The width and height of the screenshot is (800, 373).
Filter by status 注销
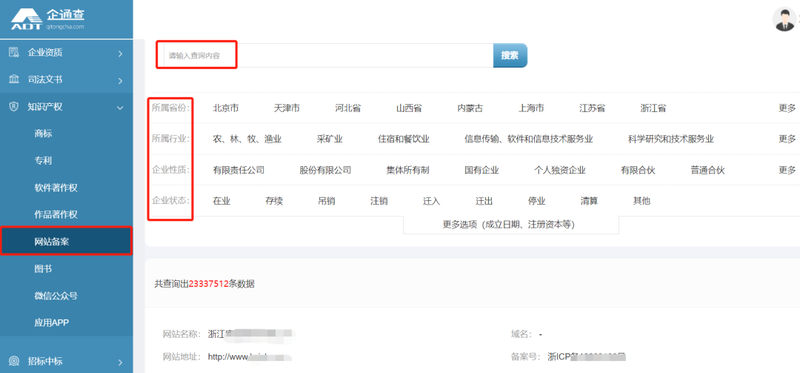(379, 201)
